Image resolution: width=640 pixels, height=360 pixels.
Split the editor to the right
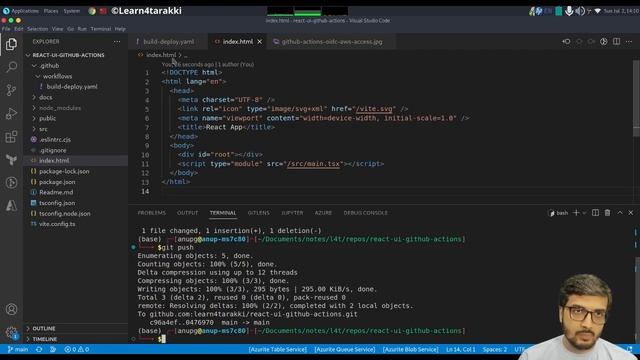coord(616,42)
